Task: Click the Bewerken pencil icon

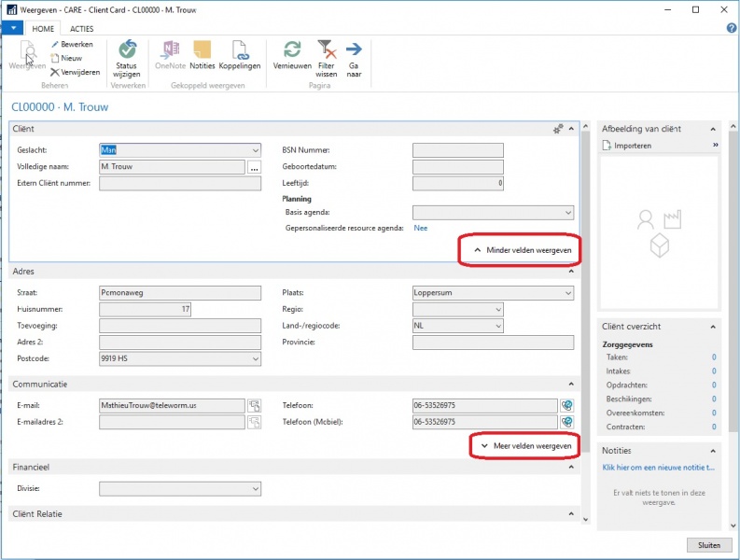Action: point(55,45)
